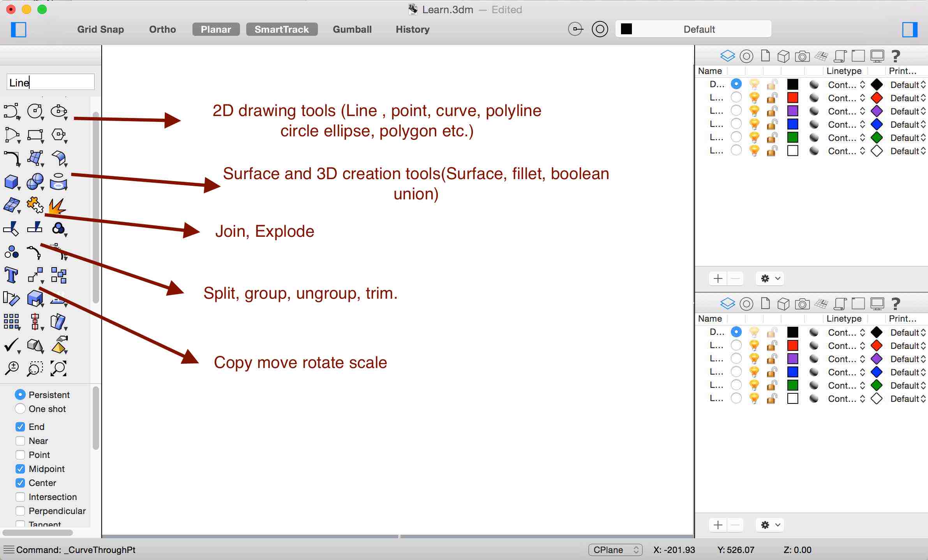Enable the Near object snap
The image size is (928, 560).
(x=20, y=441)
